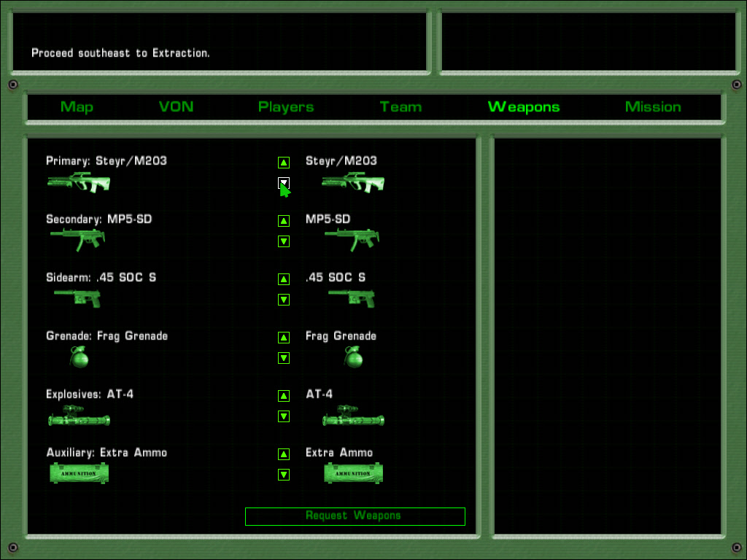Click current primary Steyr/M203 rifle icon
The height and width of the screenshot is (560, 747).
click(x=79, y=182)
